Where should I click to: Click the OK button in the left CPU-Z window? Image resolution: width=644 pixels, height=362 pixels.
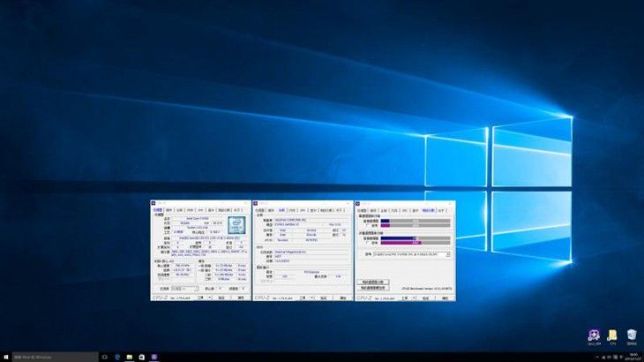pos(241,298)
